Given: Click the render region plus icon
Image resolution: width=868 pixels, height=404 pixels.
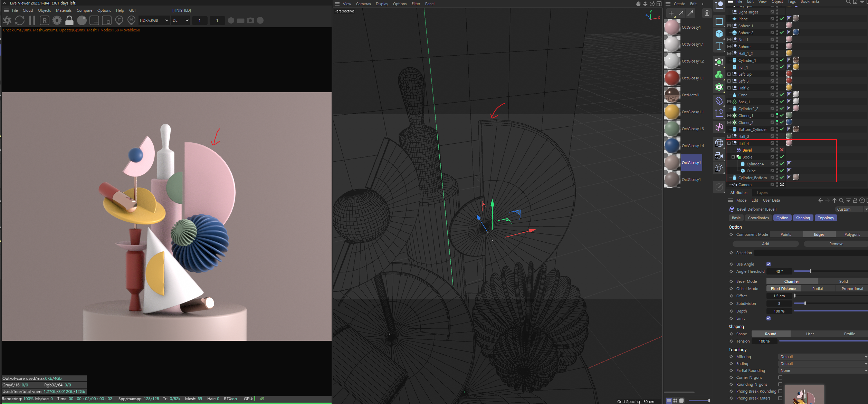Looking at the screenshot, I should [94, 20].
